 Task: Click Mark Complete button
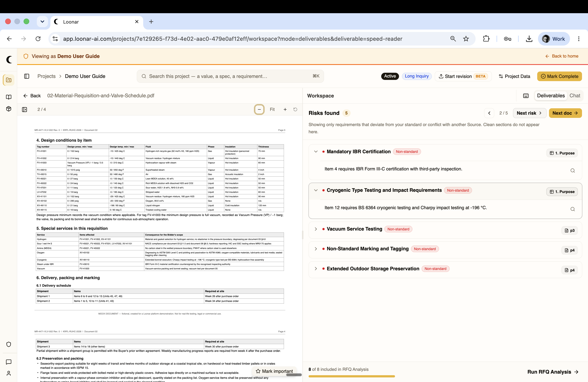pos(559,76)
